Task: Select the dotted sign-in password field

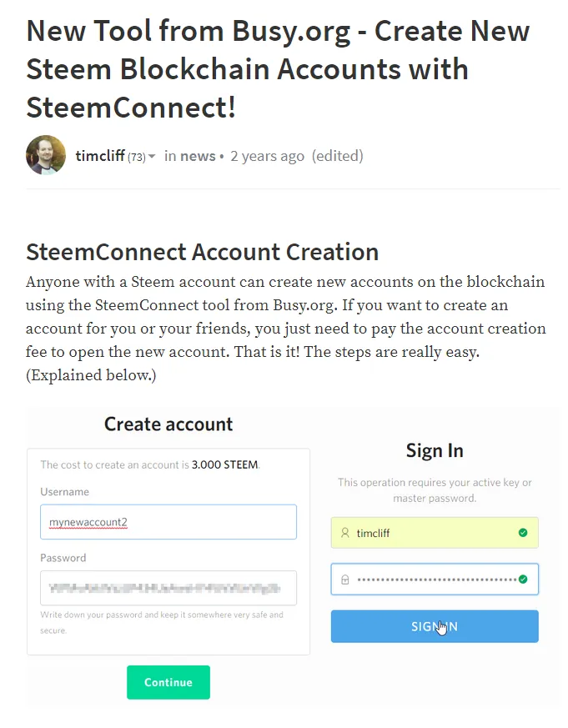Action: tap(435, 579)
